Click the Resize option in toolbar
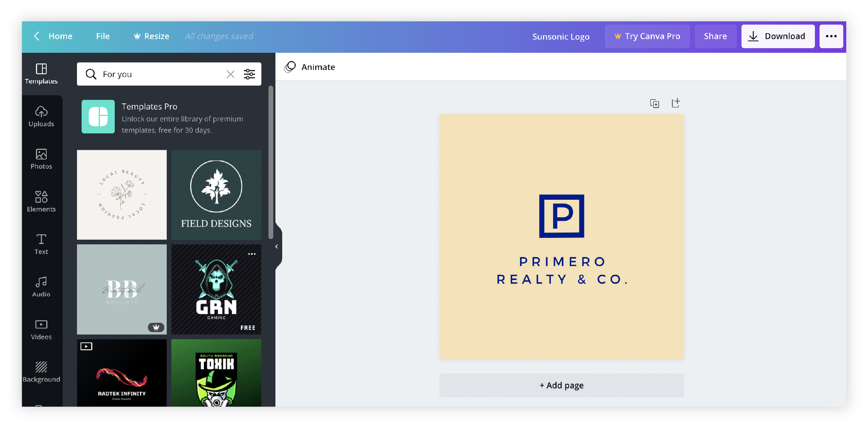This screenshot has width=868, height=428. pyautogui.click(x=157, y=36)
